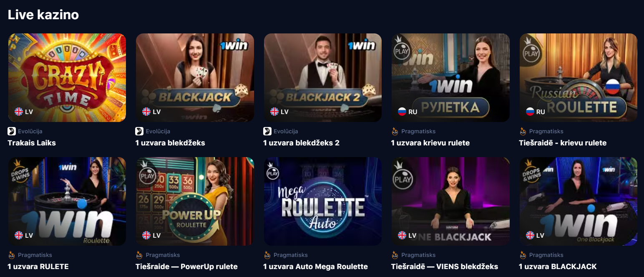Open the Crazy Time game thumbnail
Image resolution: width=644 pixels, height=277 pixels.
point(67,78)
